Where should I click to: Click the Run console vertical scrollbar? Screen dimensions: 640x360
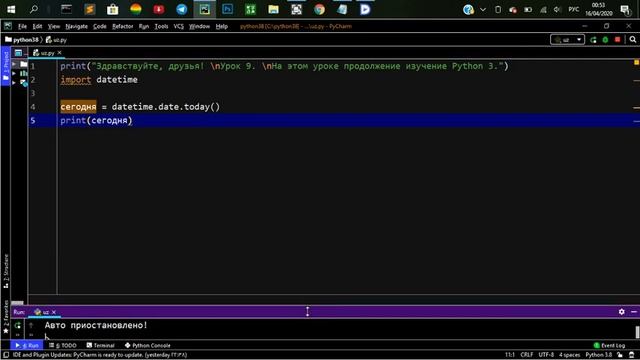click(637, 332)
